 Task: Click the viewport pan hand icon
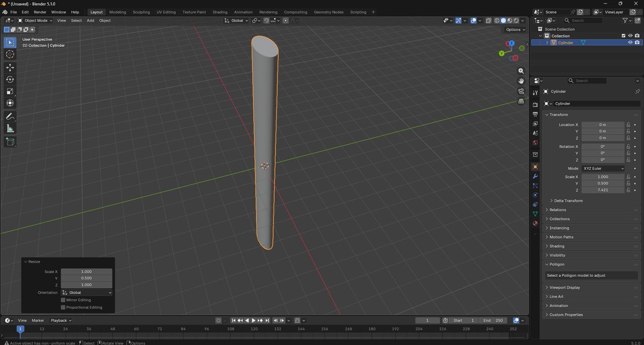521,81
